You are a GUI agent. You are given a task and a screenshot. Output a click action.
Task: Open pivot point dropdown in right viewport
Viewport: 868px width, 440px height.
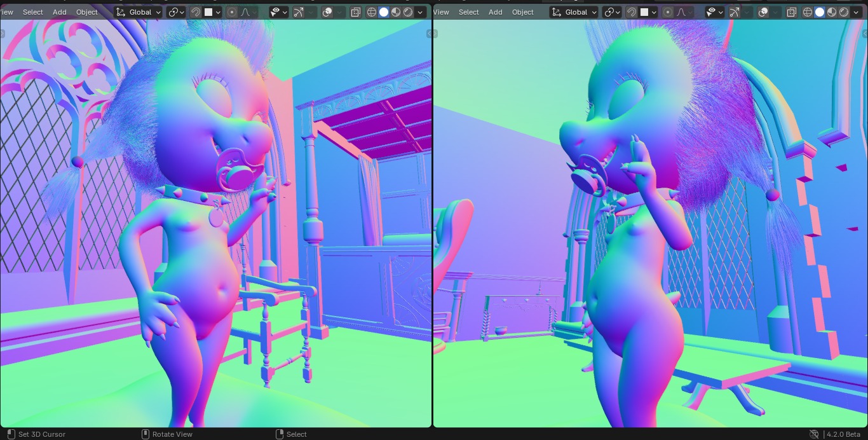pos(612,12)
